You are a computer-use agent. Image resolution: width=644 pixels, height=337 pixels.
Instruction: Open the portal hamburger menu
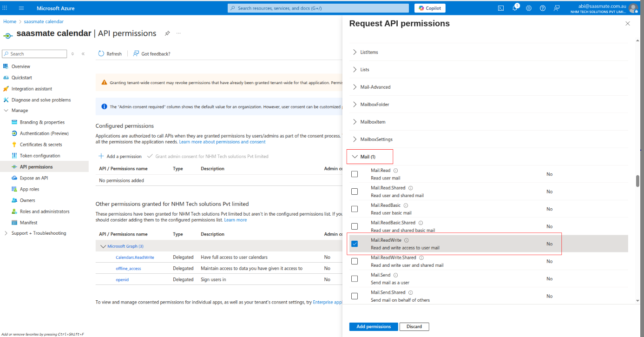(21, 8)
